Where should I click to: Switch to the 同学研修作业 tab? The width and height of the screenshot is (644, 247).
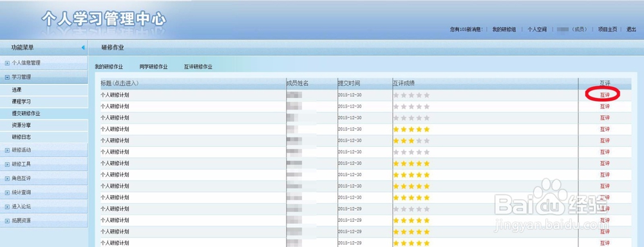[x=153, y=66]
